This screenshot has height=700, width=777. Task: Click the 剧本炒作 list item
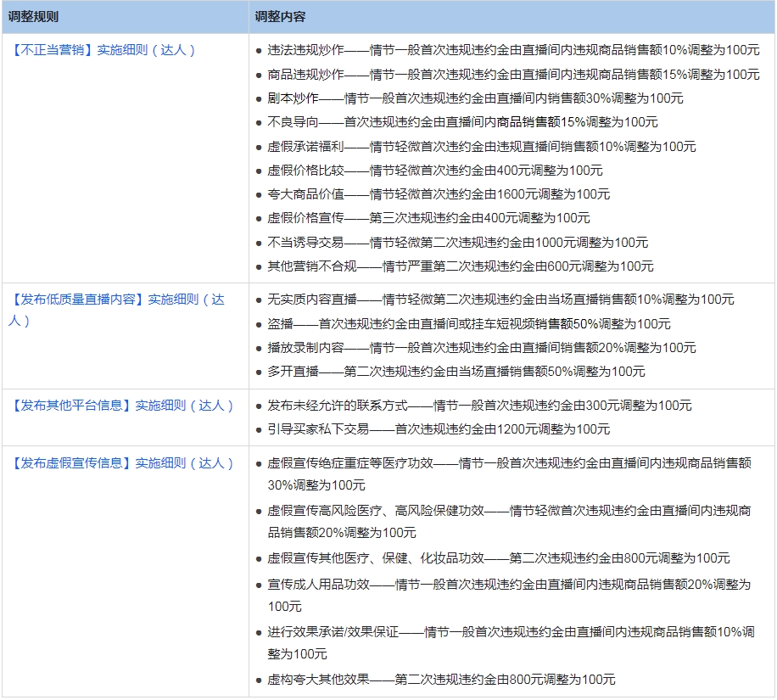[x=475, y=98]
